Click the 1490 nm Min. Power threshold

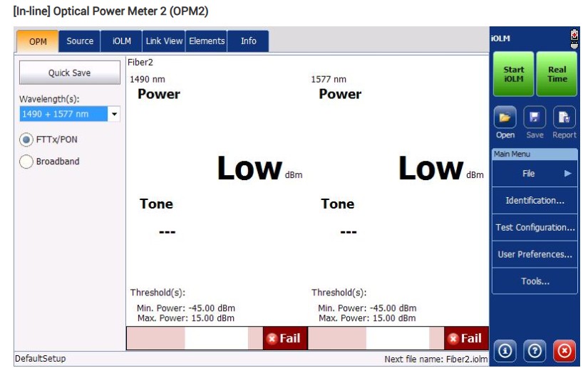[x=185, y=308]
